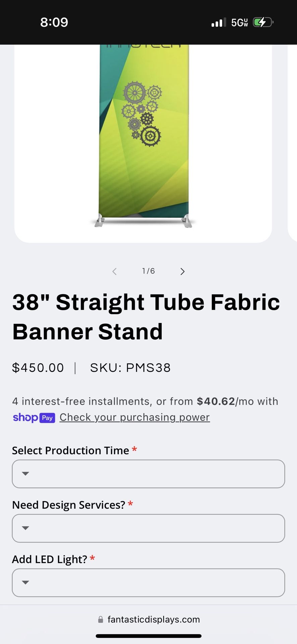Tap the Shop Pay logo
Screen dimensions: 297x644
(x=34, y=418)
